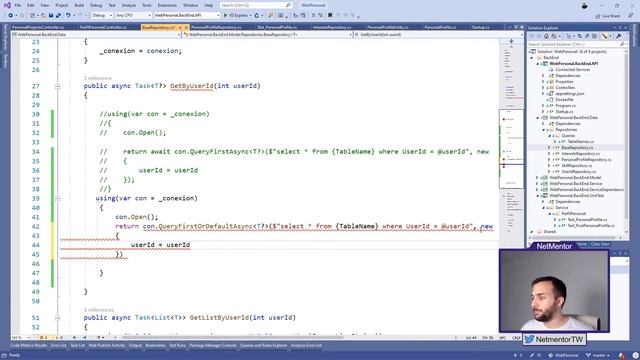Open the WebPersonal.BackEnd.Data project navigation dropdown
The height and width of the screenshot is (360, 640).
[96, 35]
